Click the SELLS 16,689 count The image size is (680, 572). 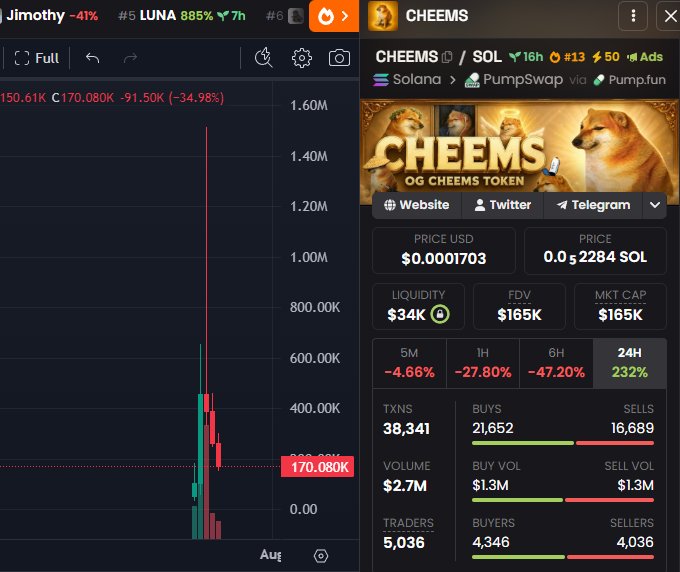[632, 428]
